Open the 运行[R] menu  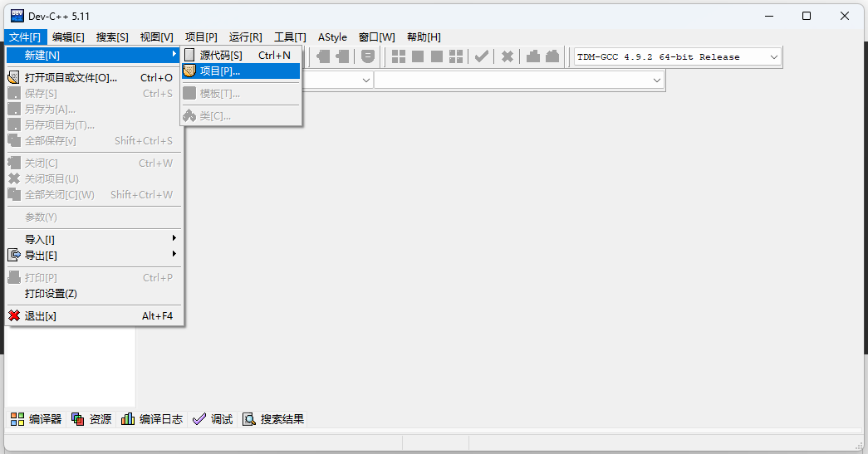pyautogui.click(x=245, y=37)
